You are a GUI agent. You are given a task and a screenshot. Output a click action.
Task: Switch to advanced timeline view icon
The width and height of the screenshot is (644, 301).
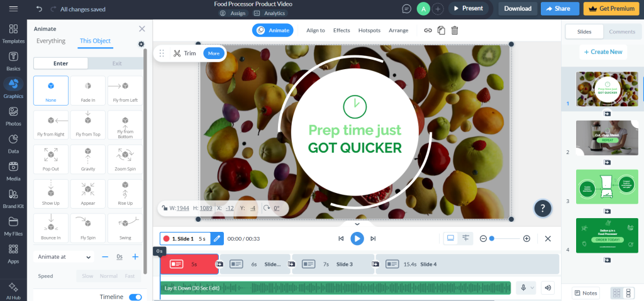(x=465, y=238)
